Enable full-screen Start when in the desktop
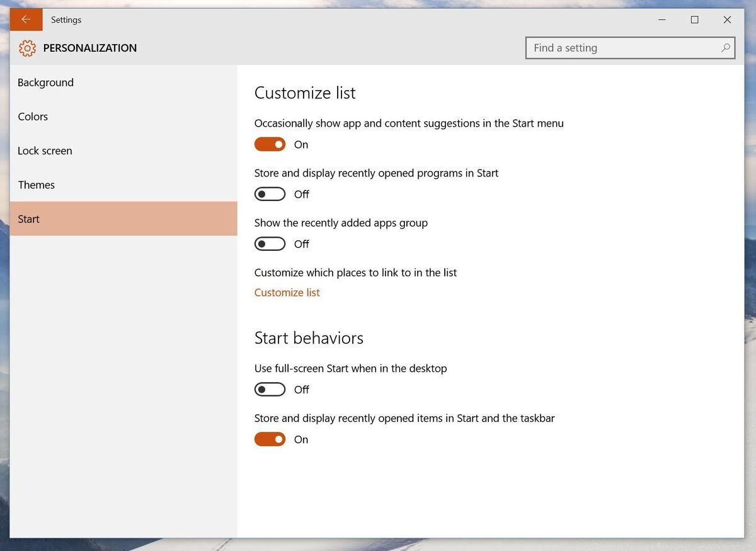Image resolution: width=756 pixels, height=551 pixels. tap(270, 389)
